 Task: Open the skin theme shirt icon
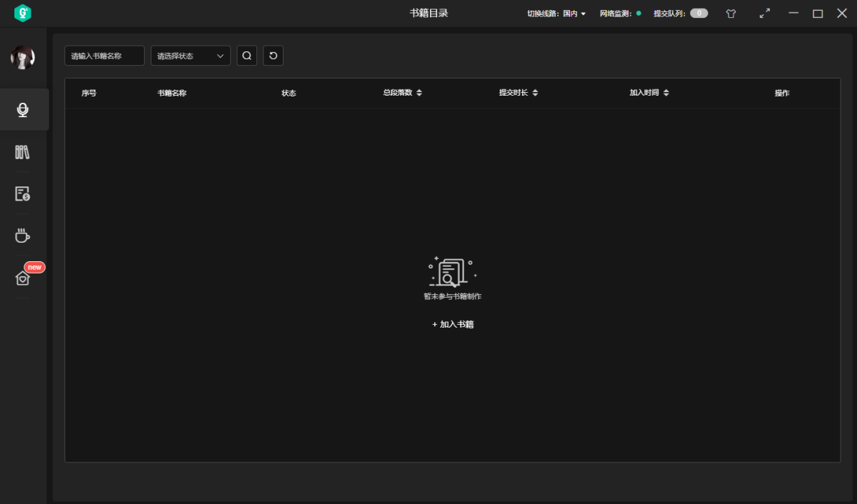point(731,14)
